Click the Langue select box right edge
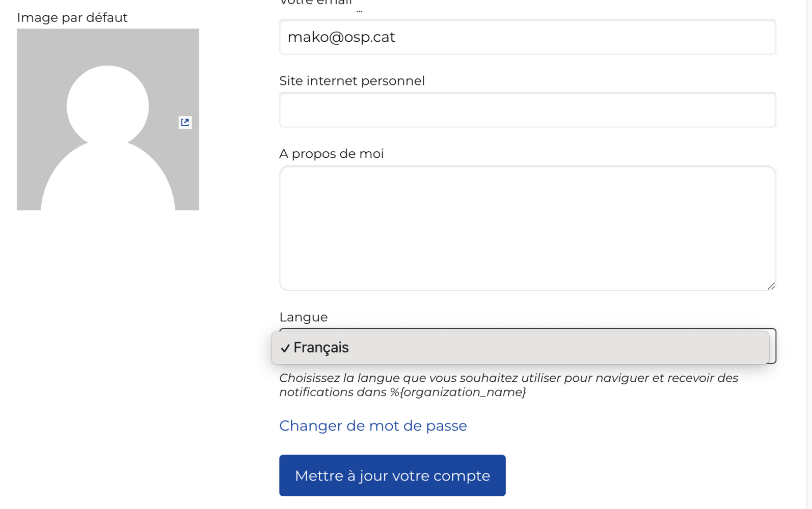812x509 pixels. click(x=773, y=346)
